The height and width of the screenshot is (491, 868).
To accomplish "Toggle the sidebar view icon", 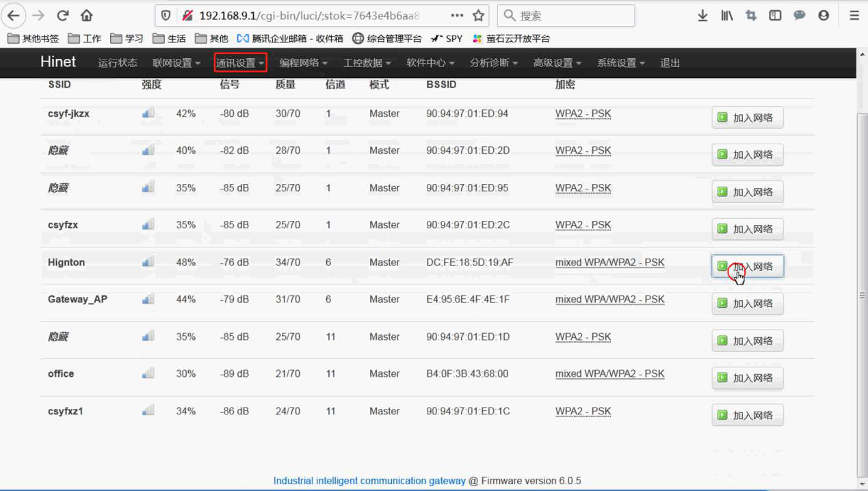I will coord(775,15).
